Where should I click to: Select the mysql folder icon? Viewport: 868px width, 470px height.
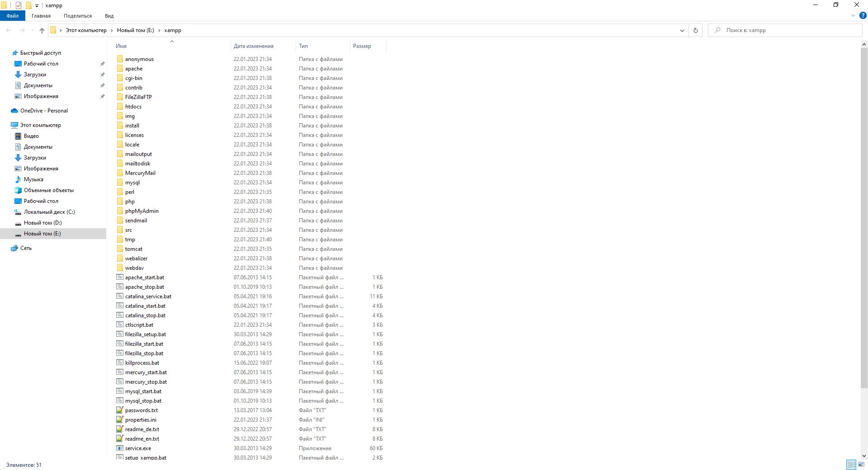pyautogui.click(x=120, y=183)
